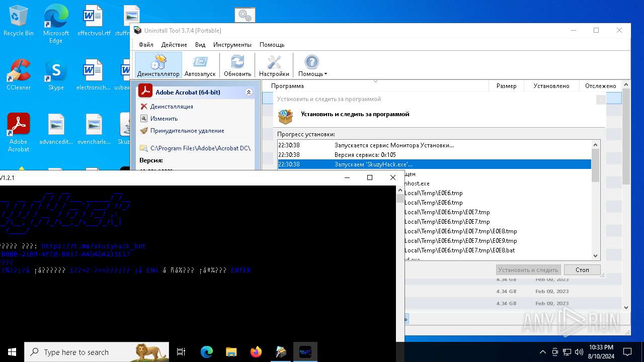Open the CCleaner desktop shortcut
The width and height of the screenshot is (644, 362).
pyautogui.click(x=19, y=75)
